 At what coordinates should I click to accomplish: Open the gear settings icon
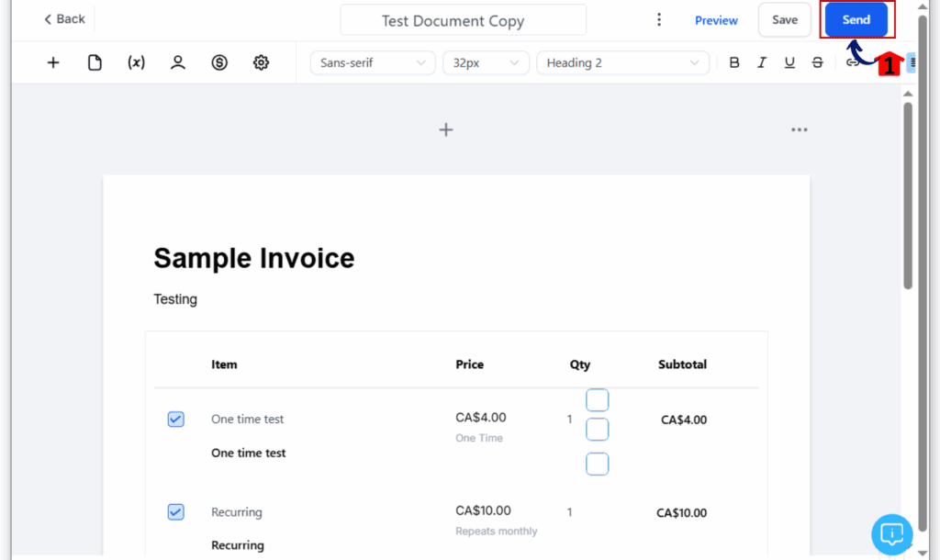[261, 62]
